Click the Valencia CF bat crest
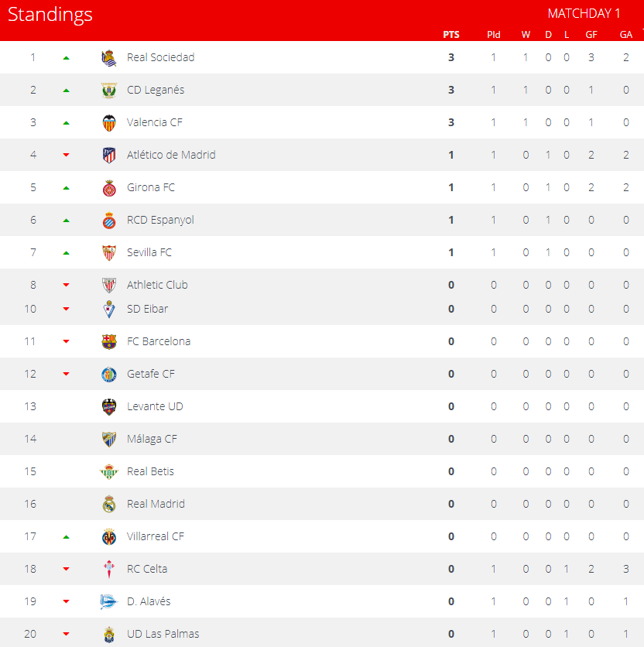The image size is (644, 647). click(109, 123)
